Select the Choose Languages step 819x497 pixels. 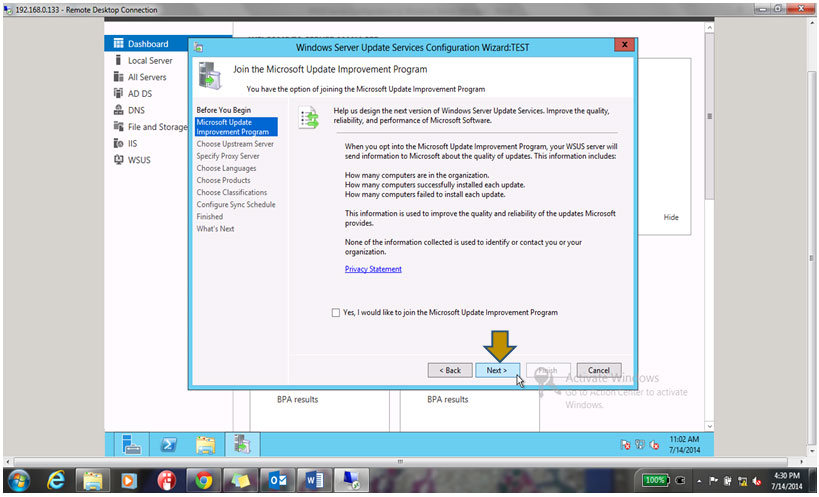tap(226, 168)
